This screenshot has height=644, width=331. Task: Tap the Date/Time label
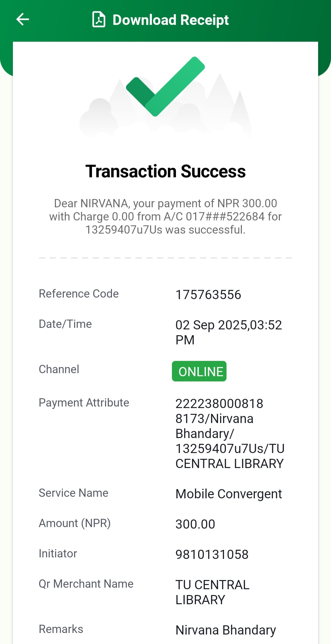(65, 324)
